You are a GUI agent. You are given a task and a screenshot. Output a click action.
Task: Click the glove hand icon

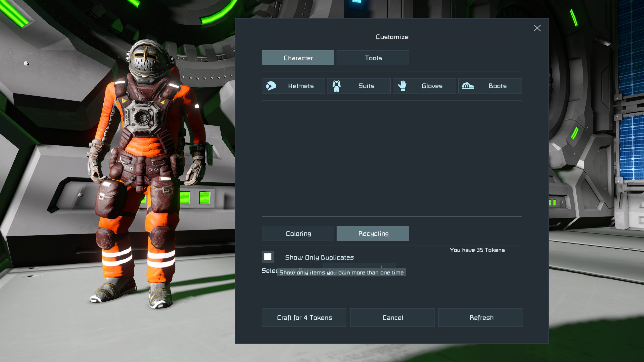402,86
